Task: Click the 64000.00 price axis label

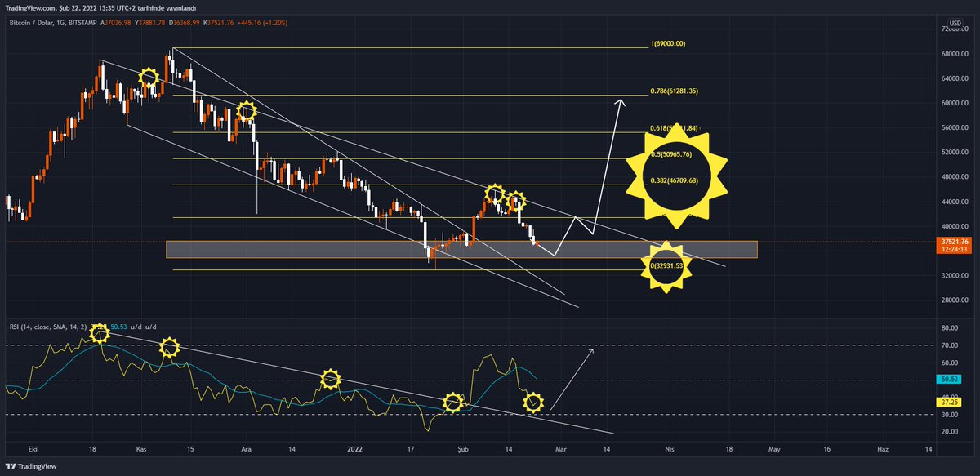Action: (x=953, y=78)
